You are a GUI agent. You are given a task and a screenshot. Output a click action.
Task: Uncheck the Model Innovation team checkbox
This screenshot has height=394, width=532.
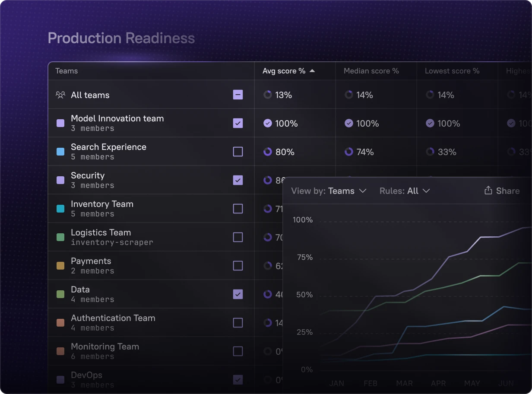tap(238, 124)
